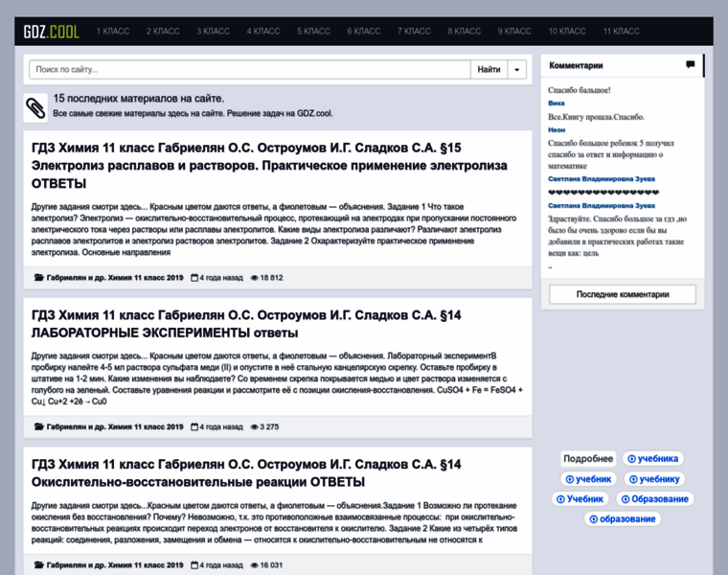
Task: Expand the search options dropdown arrow
Action: 516,70
